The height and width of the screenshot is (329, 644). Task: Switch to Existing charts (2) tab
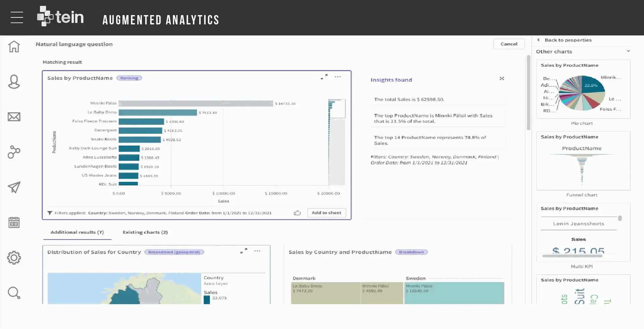pyautogui.click(x=145, y=232)
